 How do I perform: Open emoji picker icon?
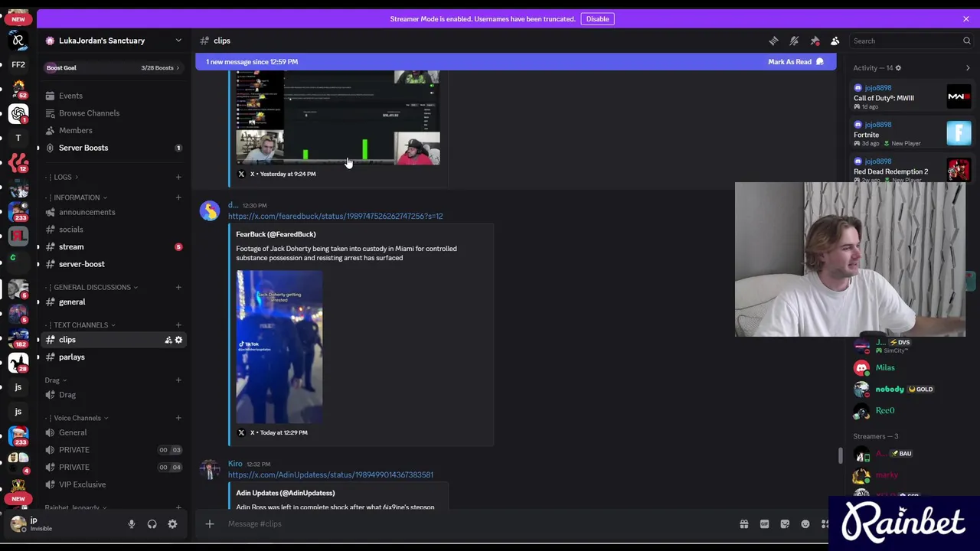(805, 524)
